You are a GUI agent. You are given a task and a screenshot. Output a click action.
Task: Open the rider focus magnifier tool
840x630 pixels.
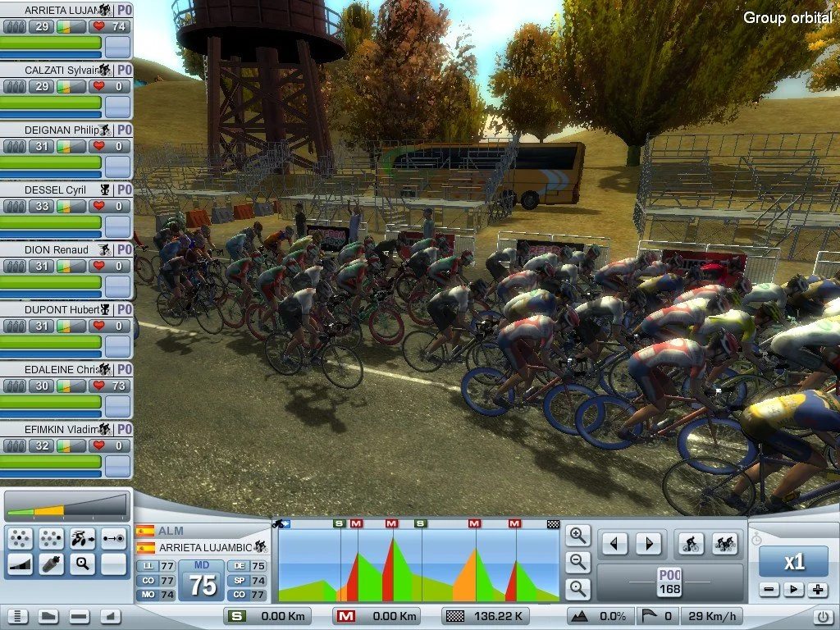[83, 564]
